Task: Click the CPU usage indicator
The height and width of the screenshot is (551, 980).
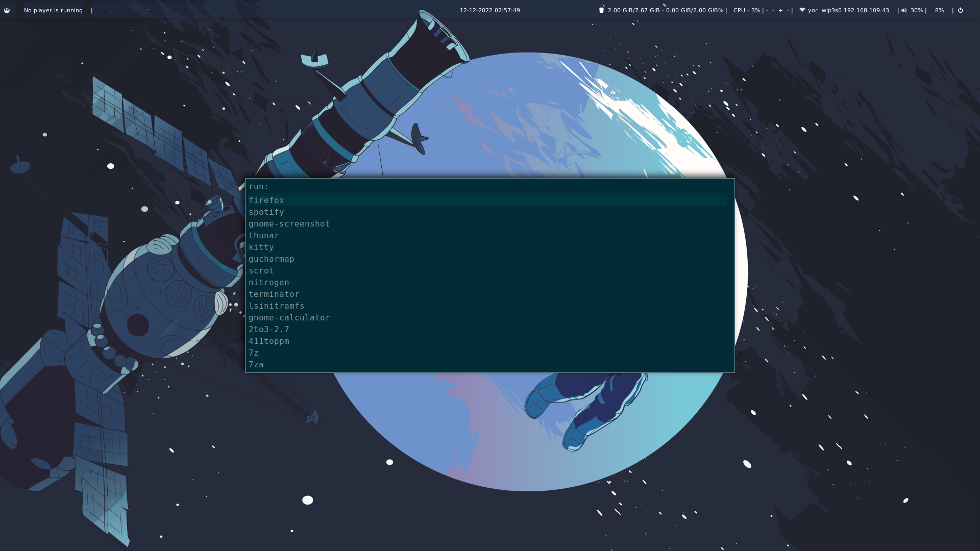Action: point(746,10)
